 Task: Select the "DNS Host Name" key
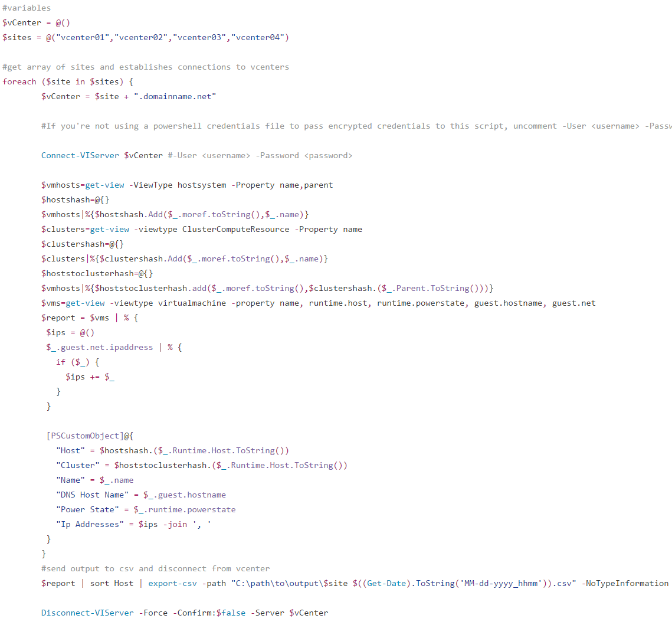point(90,495)
